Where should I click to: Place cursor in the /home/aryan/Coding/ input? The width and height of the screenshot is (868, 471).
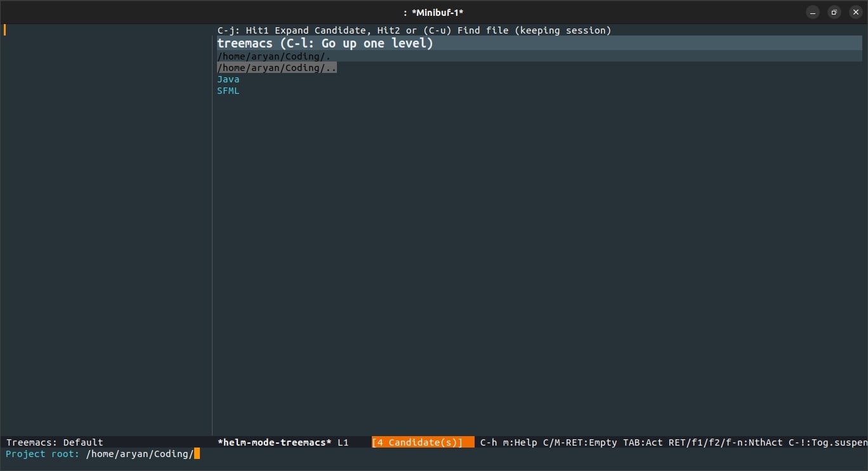coord(138,454)
